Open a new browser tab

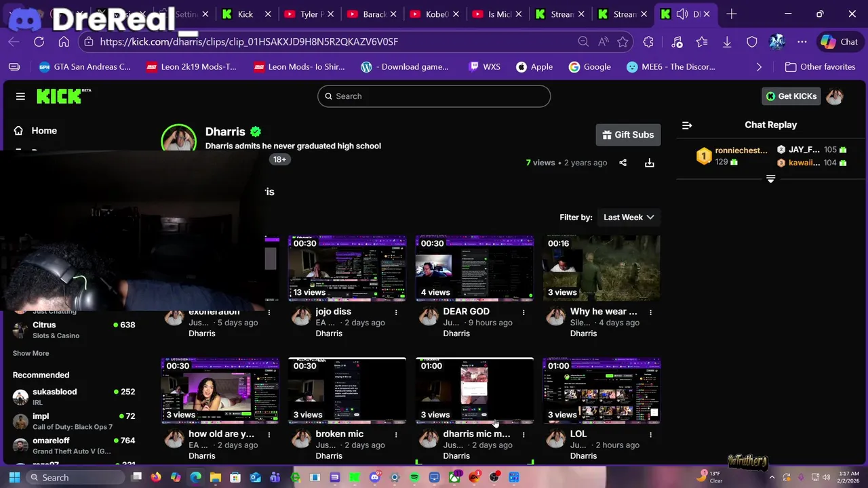tap(731, 14)
